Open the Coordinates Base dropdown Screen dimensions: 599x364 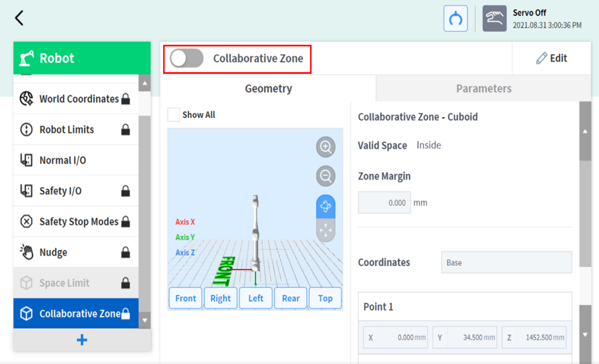click(x=506, y=262)
